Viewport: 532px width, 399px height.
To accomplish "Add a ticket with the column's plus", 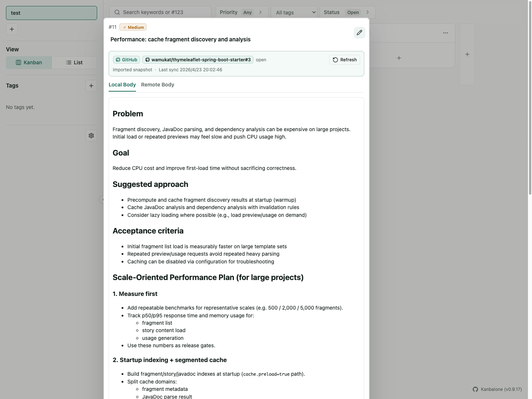I will pyautogui.click(x=399, y=58).
